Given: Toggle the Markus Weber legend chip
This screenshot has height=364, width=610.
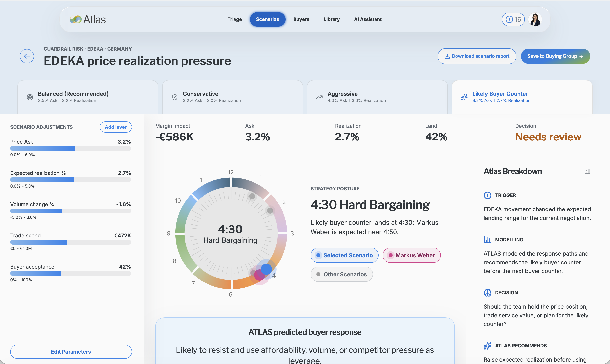Looking at the screenshot, I should 412,255.
